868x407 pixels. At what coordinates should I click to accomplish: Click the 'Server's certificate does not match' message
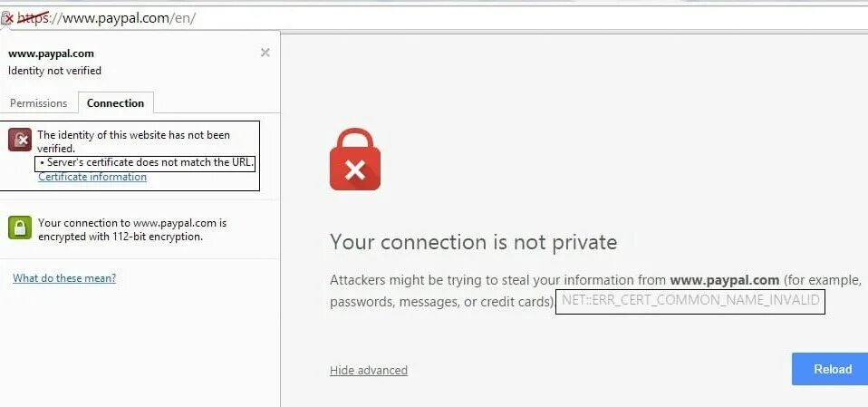tap(148, 163)
